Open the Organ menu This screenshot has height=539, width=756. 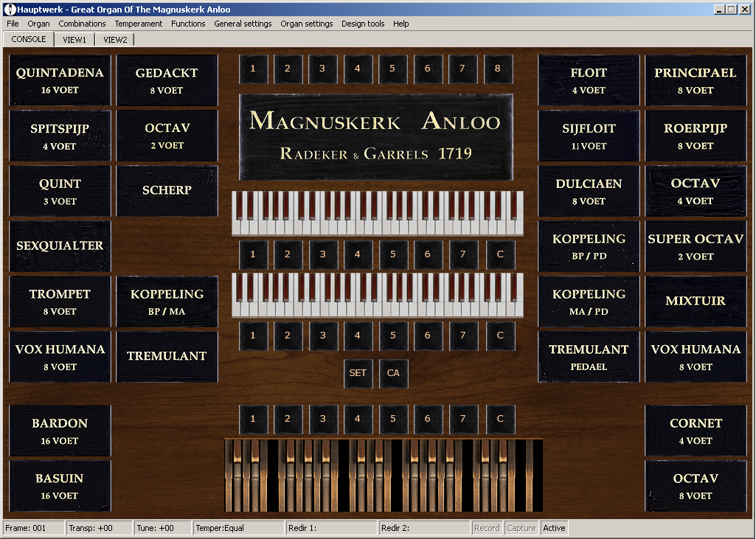click(x=38, y=24)
